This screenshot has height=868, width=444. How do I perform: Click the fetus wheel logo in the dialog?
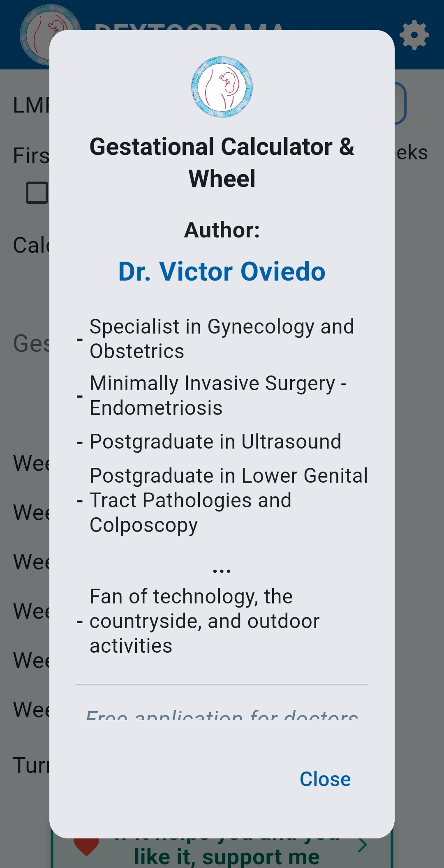tap(222, 87)
